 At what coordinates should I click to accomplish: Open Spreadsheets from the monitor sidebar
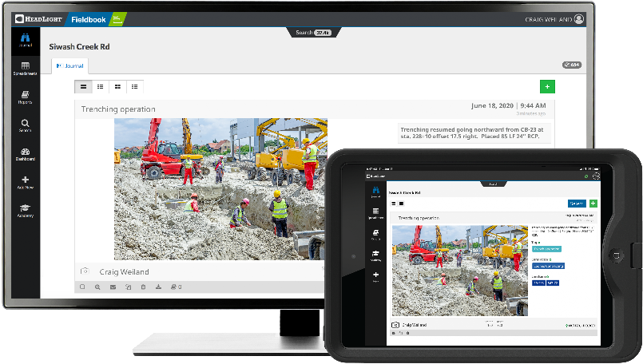(26, 69)
